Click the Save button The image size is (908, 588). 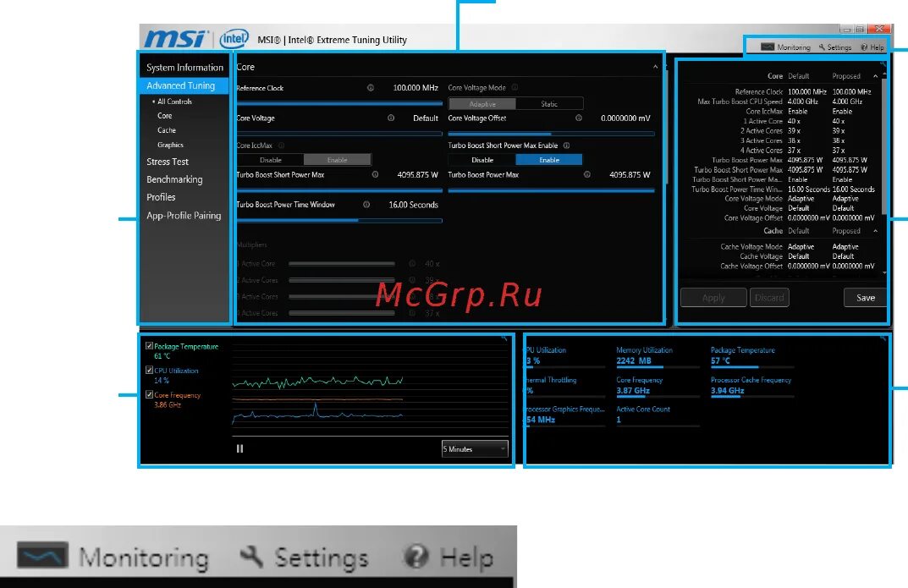click(x=865, y=298)
